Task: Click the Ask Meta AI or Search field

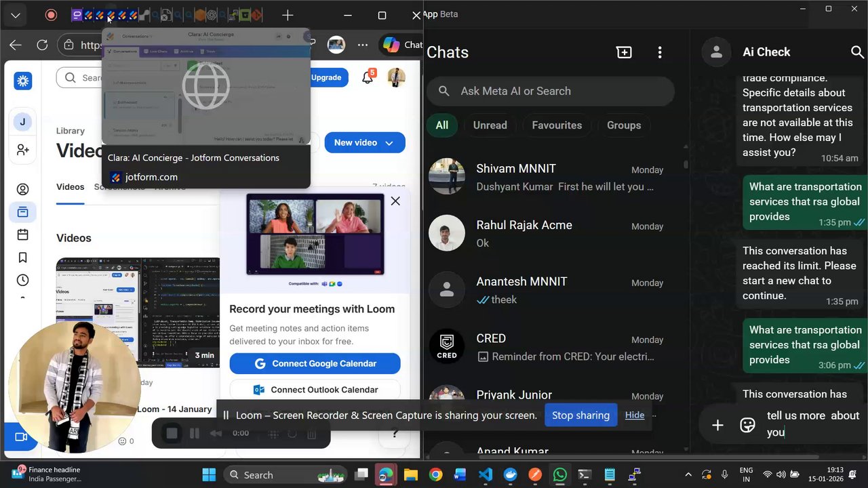Action: coord(551,91)
